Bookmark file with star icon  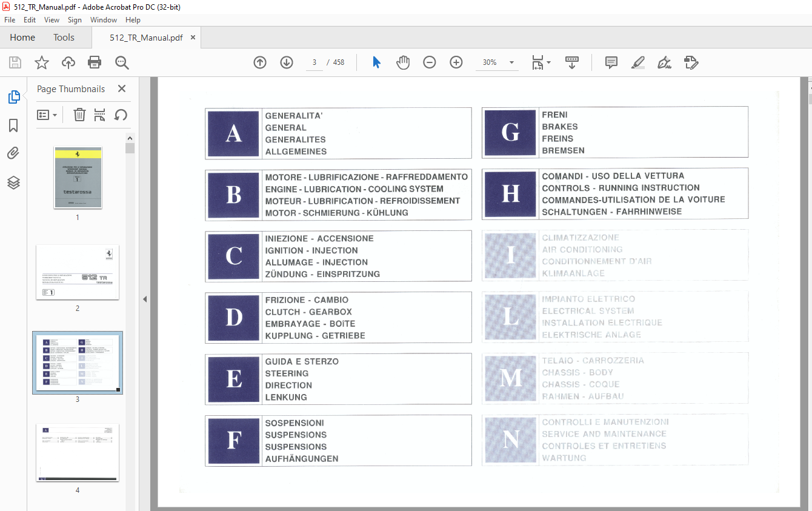click(x=41, y=62)
